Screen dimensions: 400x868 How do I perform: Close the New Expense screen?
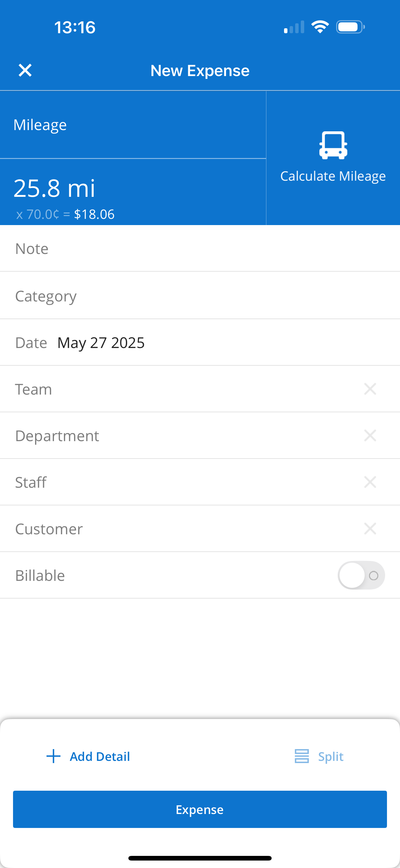point(25,70)
